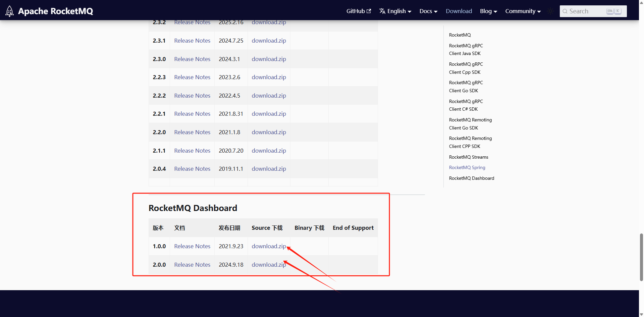
Task: Open Dashboard 2.0.0 Release Notes
Action: coord(192,265)
